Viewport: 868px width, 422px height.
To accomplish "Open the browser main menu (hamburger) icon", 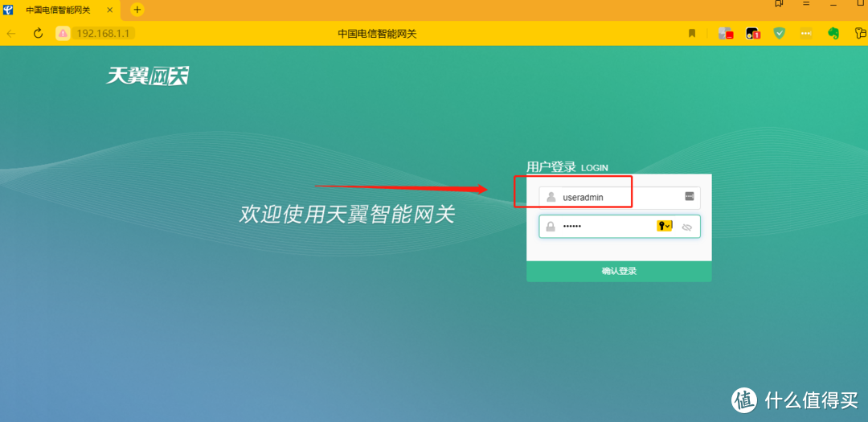I will point(807,4).
